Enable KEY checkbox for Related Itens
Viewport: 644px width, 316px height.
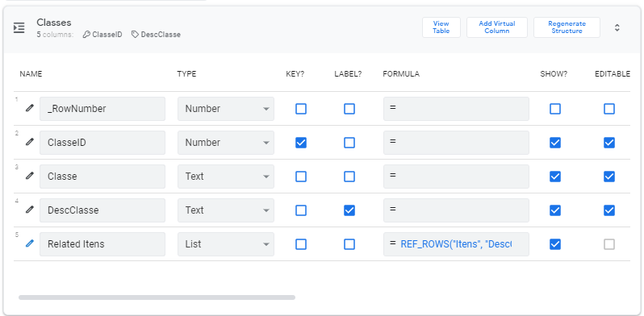(x=301, y=244)
